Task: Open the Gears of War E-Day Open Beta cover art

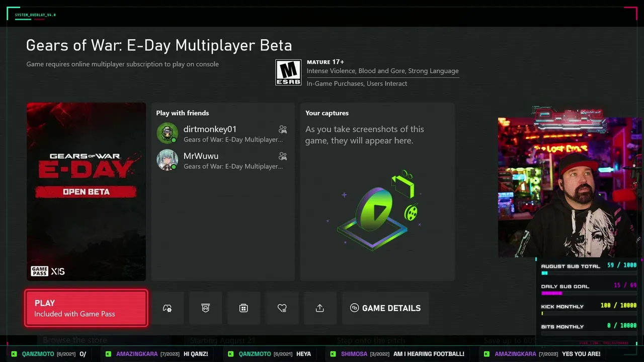Action: point(86,192)
